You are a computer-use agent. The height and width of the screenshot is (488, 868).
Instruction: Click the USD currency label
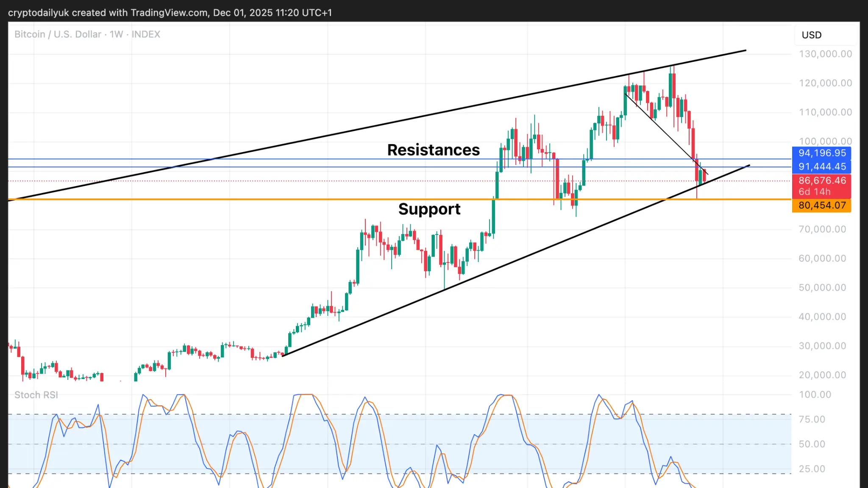[x=811, y=35]
